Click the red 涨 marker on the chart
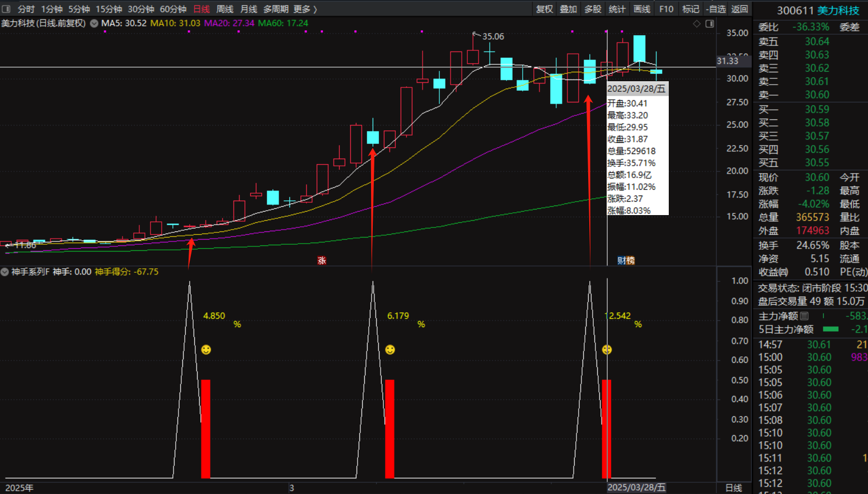868x494 pixels. click(322, 260)
